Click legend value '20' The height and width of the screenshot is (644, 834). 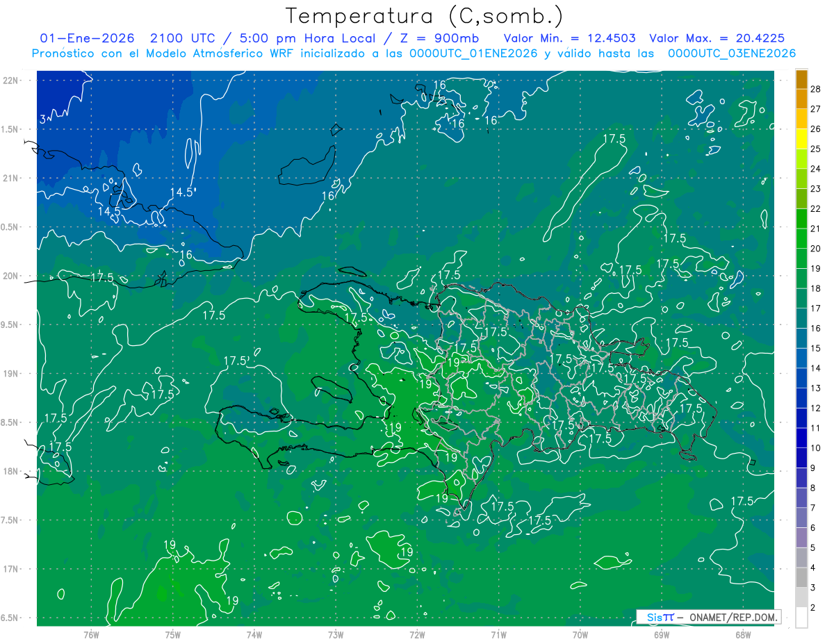pyautogui.click(x=816, y=249)
